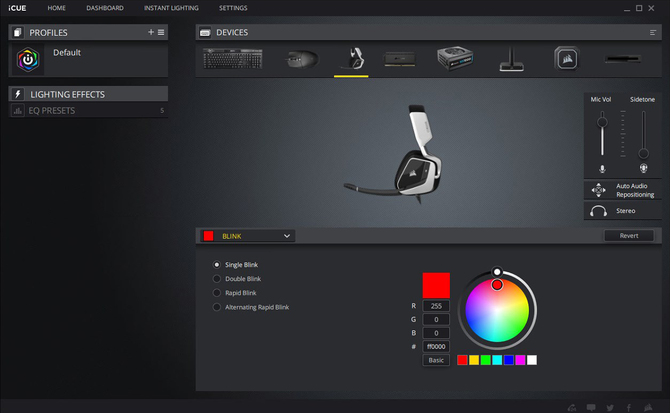Viewport: 670px width, 413px height.
Task: Click the EQ Presets bars icon
Action: pyautogui.click(x=18, y=111)
